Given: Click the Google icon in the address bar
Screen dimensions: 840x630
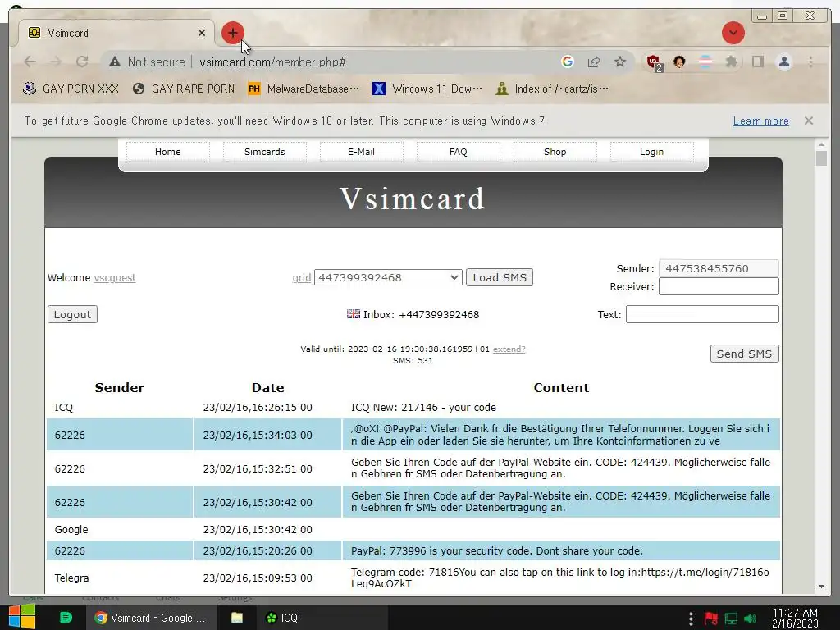Looking at the screenshot, I should [x=568, y=62].
